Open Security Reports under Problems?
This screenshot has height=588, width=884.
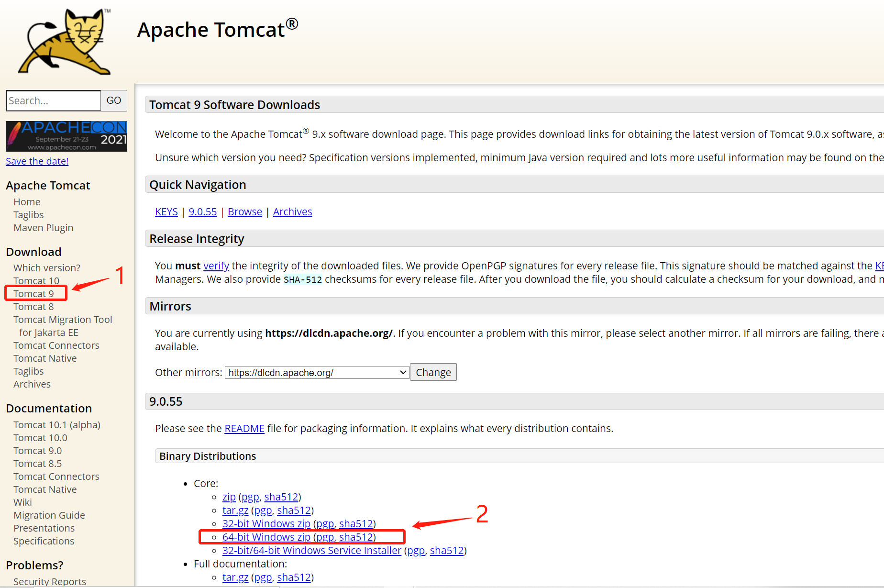point(50,581)
